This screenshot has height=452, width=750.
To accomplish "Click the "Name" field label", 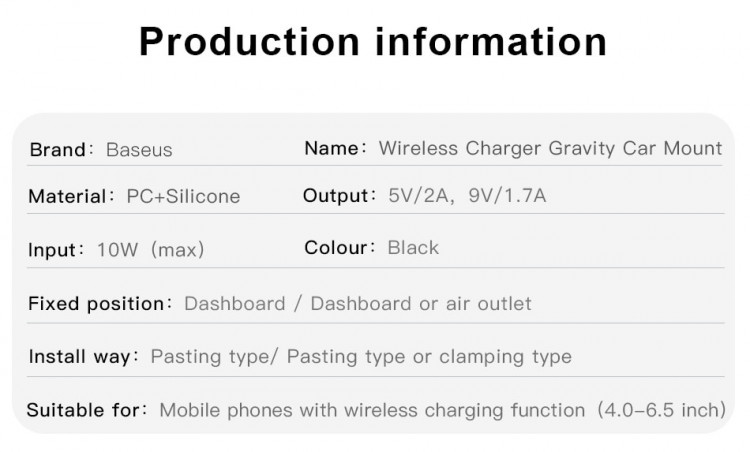I will click(331, 148).
